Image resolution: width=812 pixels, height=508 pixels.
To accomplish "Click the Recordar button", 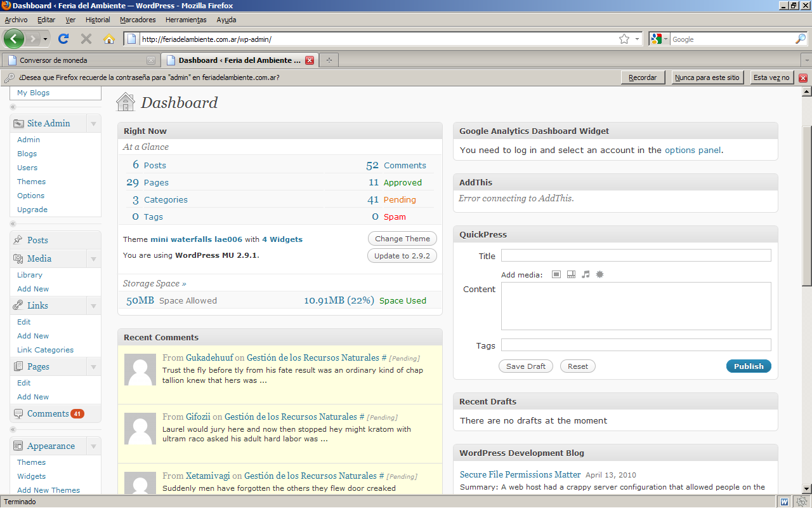I will click(x=643, y=77).
